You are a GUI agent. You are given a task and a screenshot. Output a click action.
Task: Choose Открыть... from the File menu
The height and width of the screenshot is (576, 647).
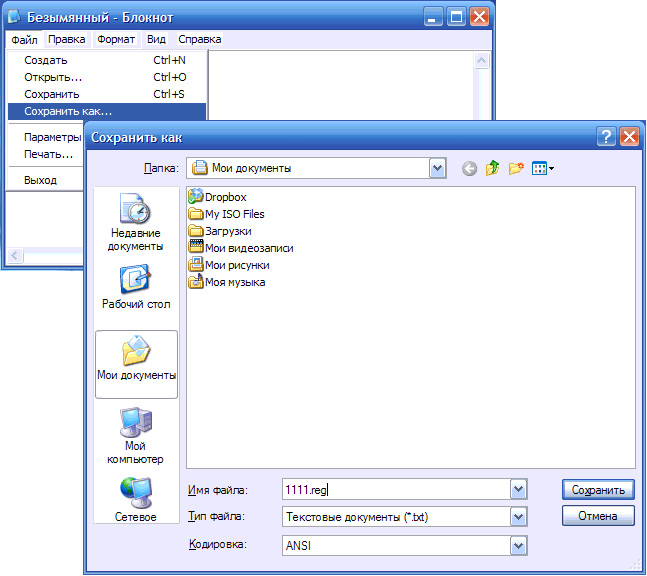click(107, 77)
